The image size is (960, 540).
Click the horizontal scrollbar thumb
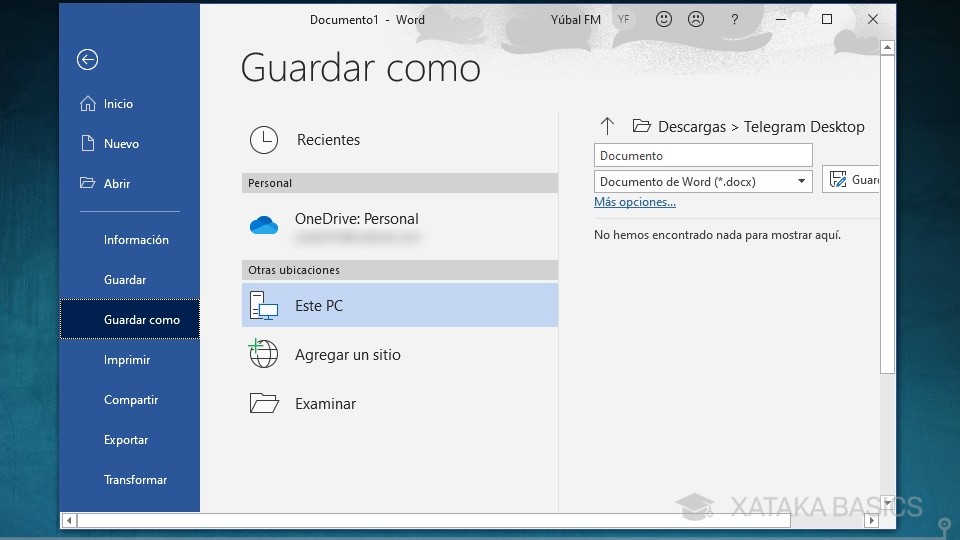pyautogui.click(x=434, y=520)
